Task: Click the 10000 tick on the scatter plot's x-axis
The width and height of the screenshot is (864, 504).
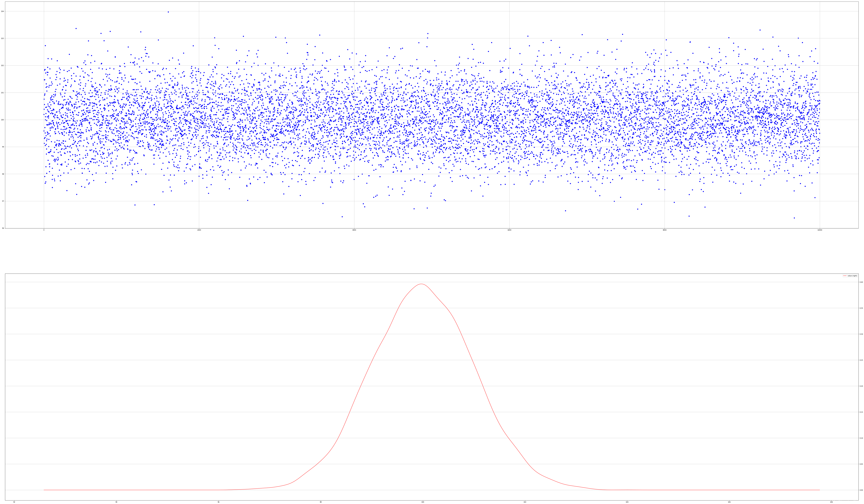Action: tap(820, 230)
